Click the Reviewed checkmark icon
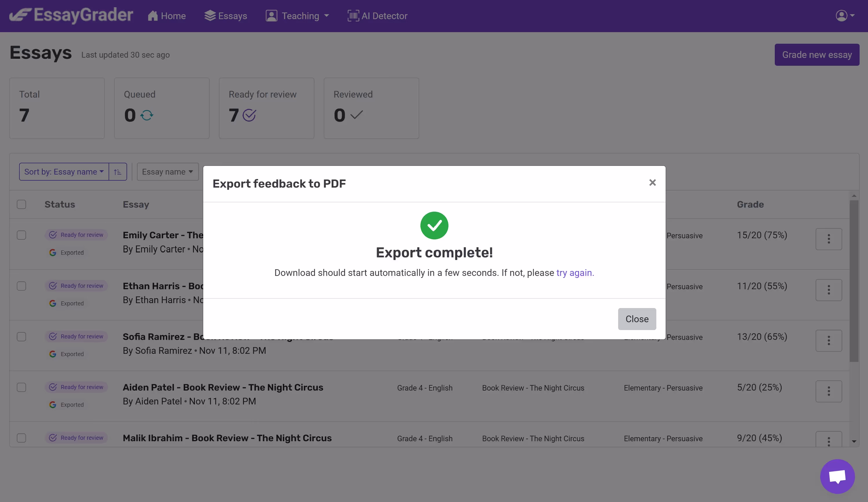The width and height of the screenshot is (868, 502). [356, 115]
